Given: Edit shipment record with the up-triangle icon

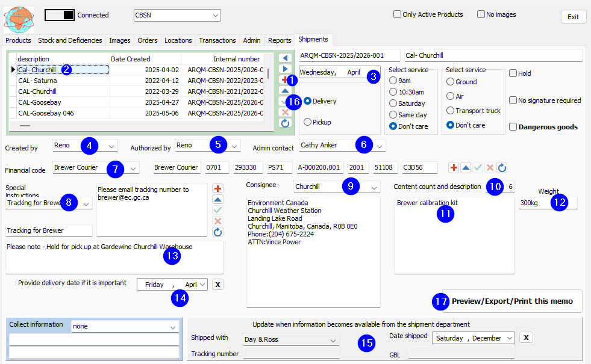Looking at the screenshot, I should 285,91.
